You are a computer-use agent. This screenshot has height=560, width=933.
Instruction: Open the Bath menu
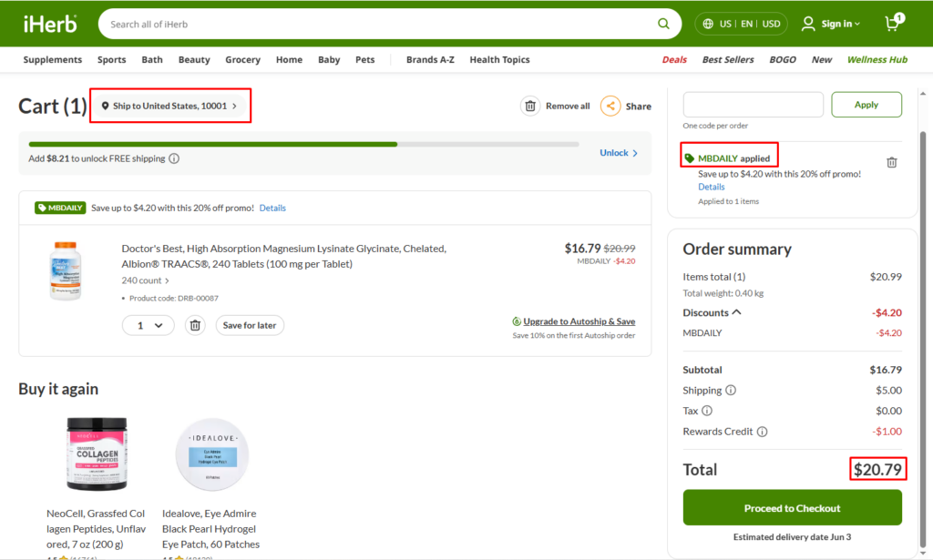[152, 59]
